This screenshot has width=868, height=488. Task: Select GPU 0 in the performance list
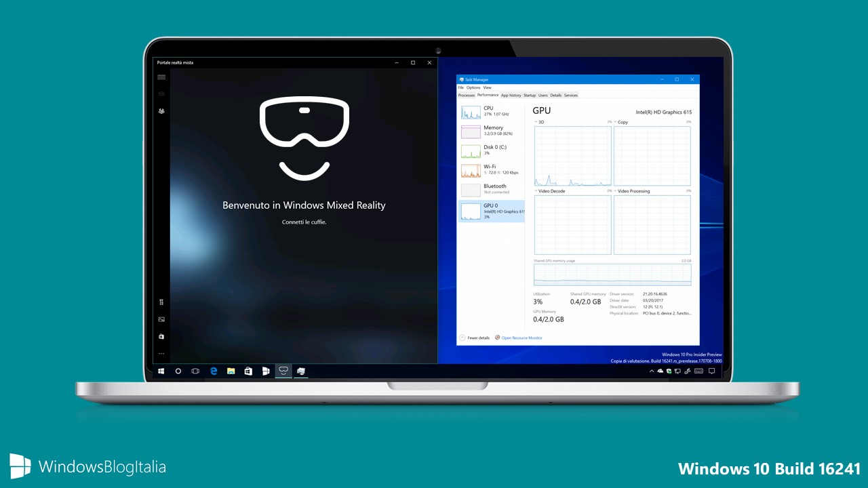(x=492, y=211)
